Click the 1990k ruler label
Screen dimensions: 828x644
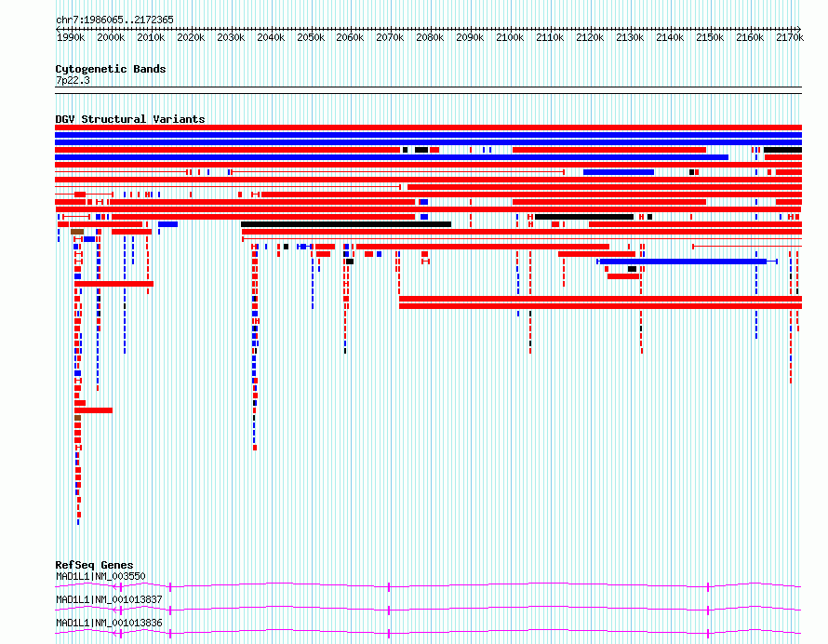(71, 37)
